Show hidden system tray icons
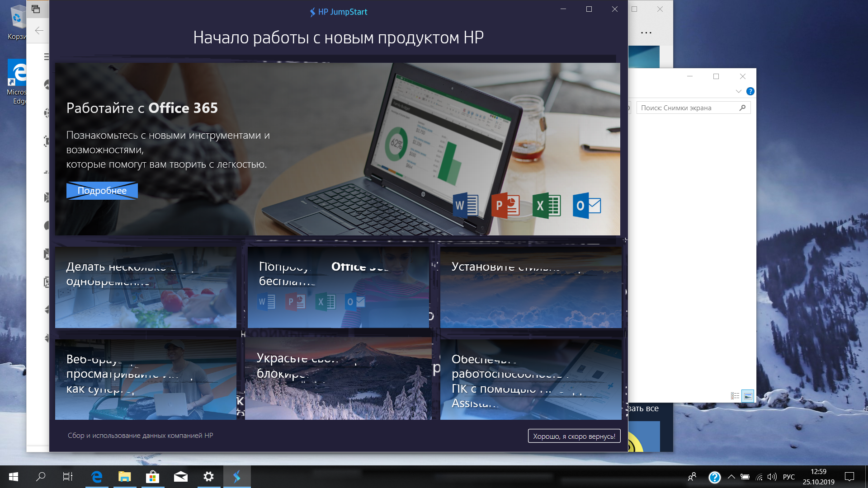This screenshot has height=488, width=868. [731, 477]
